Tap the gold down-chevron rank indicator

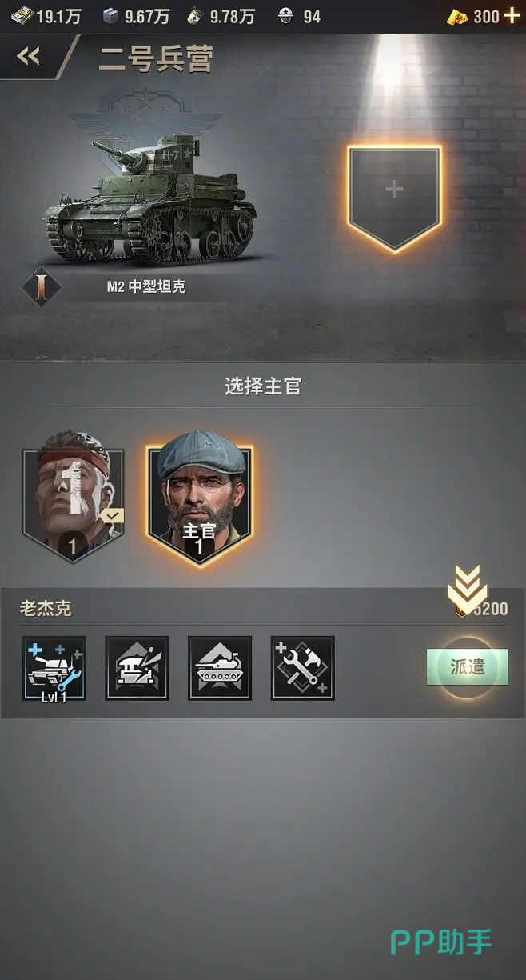coord(467,586)
